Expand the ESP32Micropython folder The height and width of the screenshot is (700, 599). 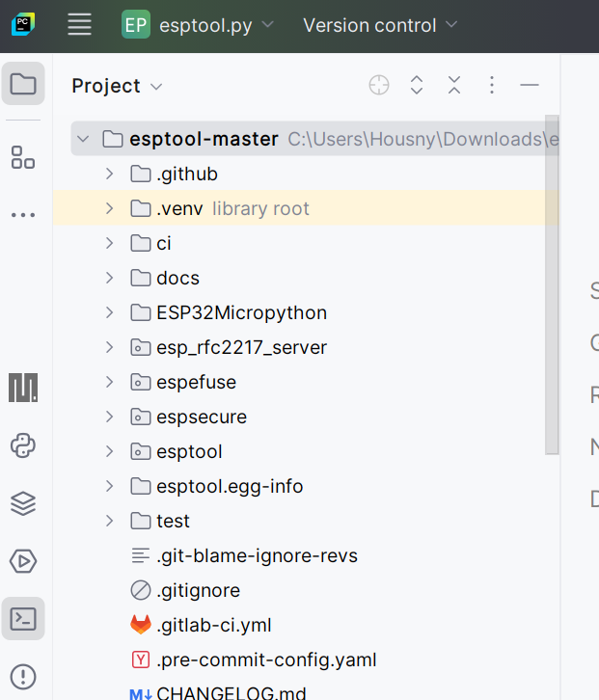tap(109, 312)
